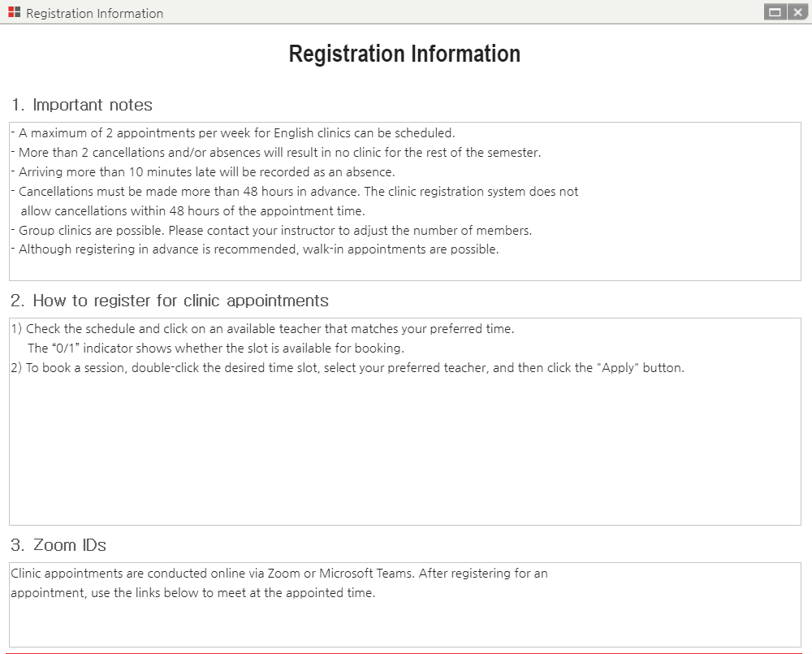Click empty area of Zoom IDs box
Image resolution: width=812 pixels, height=654 pixels.
tap(405, 625)
